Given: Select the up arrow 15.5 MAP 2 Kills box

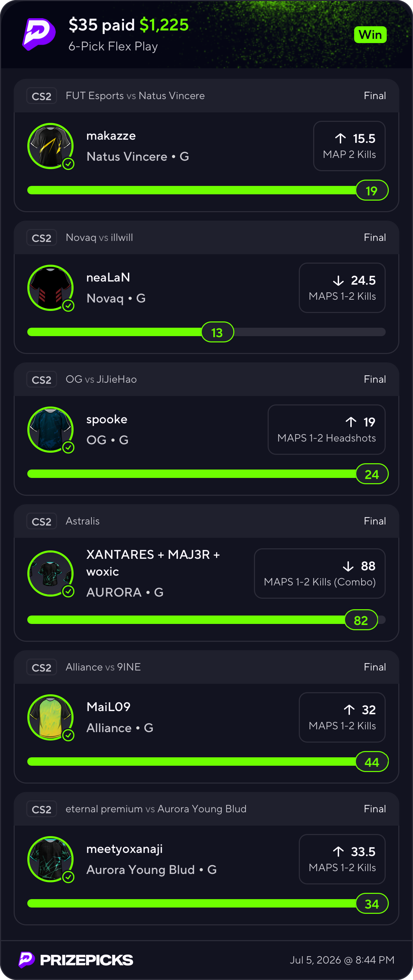Looking at the screenshot, I should (349, 146).
